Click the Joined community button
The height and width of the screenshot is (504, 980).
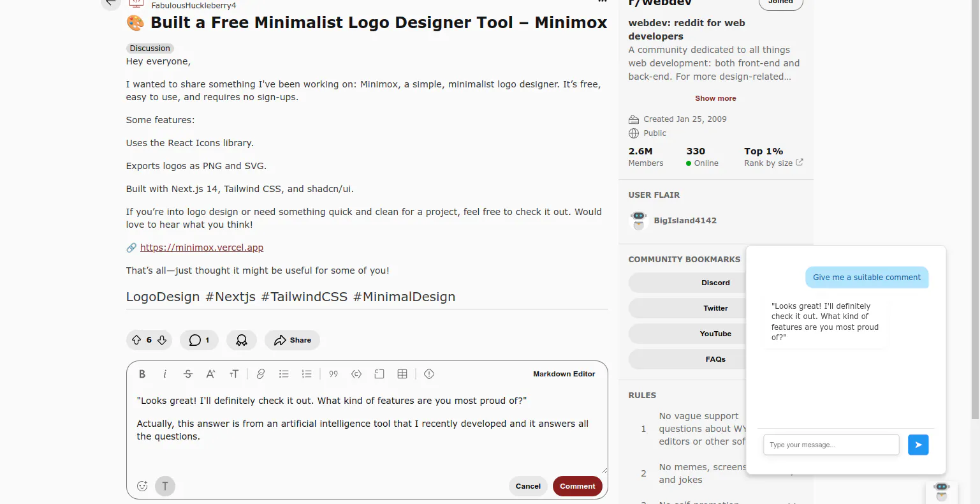pos(780,3)
